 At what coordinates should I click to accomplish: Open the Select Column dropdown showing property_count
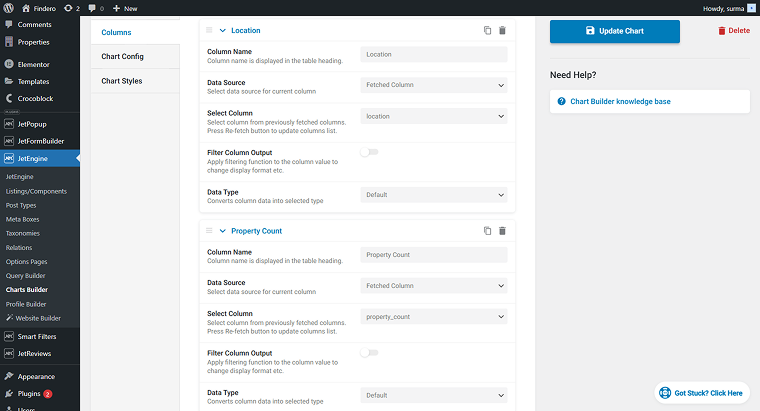click(434, 317)
